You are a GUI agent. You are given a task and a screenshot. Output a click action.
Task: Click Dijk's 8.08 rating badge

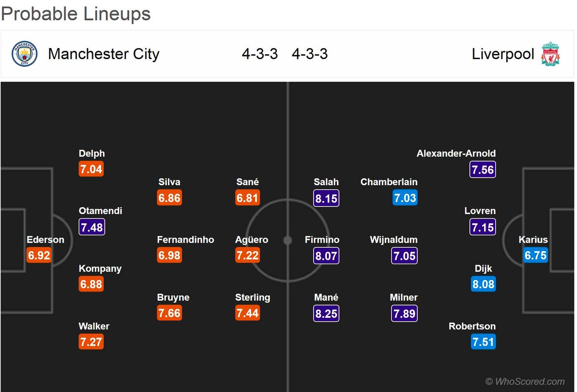click(483, 284)
